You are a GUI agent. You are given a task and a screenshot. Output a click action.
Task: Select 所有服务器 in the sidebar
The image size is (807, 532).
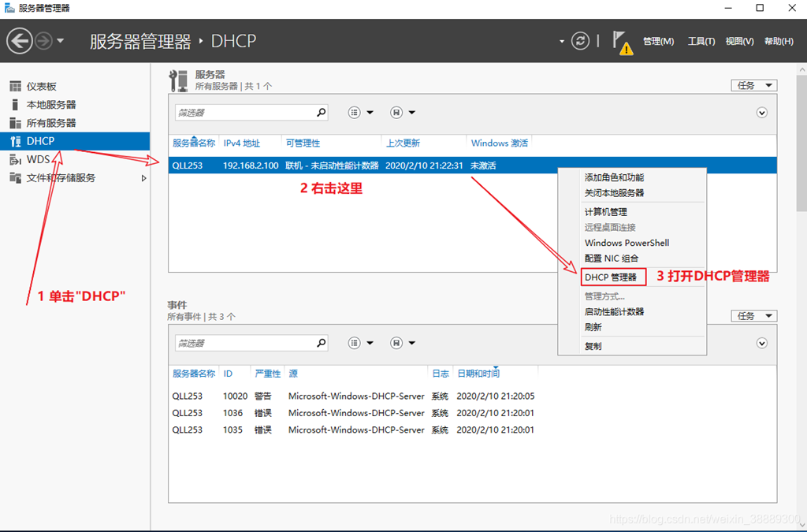[x=50, y=123]
